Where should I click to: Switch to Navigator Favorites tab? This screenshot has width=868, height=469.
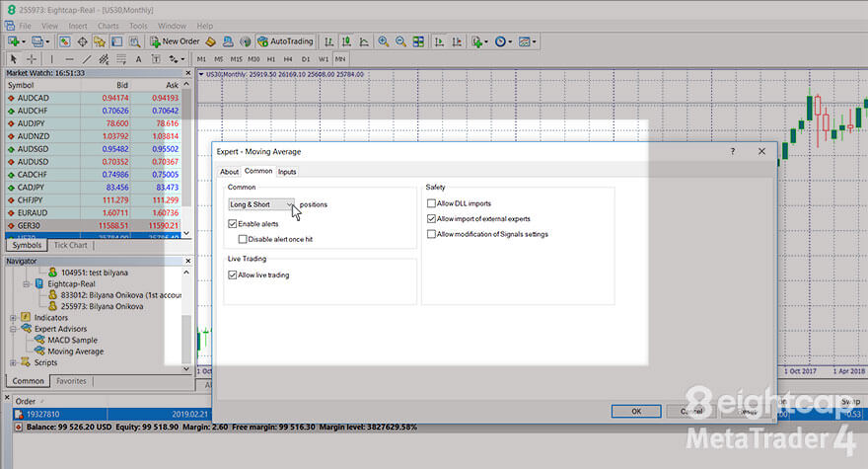pyautogui.click(x=71, y=381)
